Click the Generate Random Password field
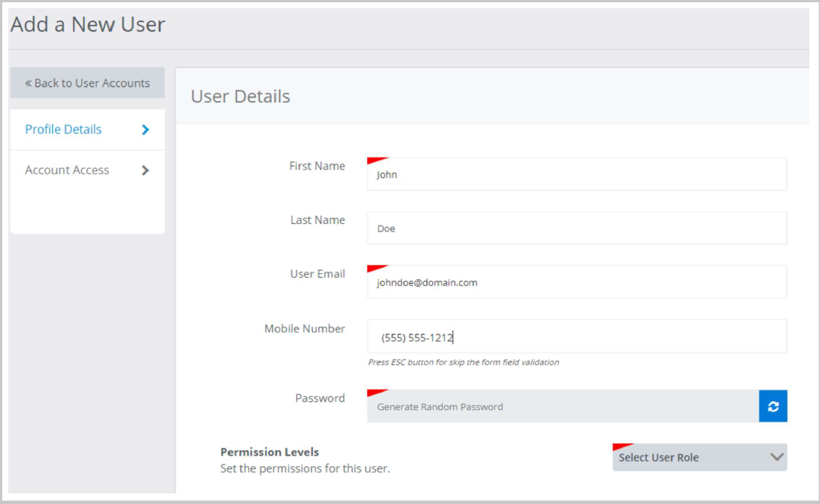This screenshot has height=504, width=820. tap(563, 406)
